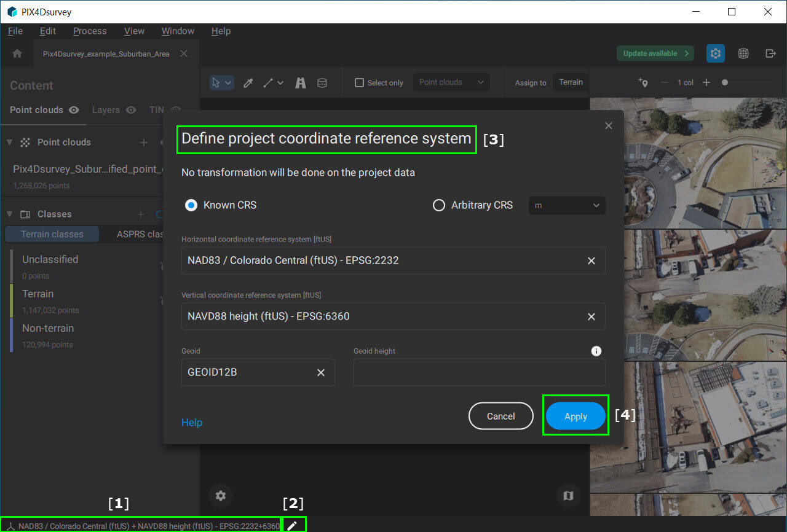This screenshot has height=532, width=787.
Task: Toggle Point clouds tab visibility eye
Action: 74,110
